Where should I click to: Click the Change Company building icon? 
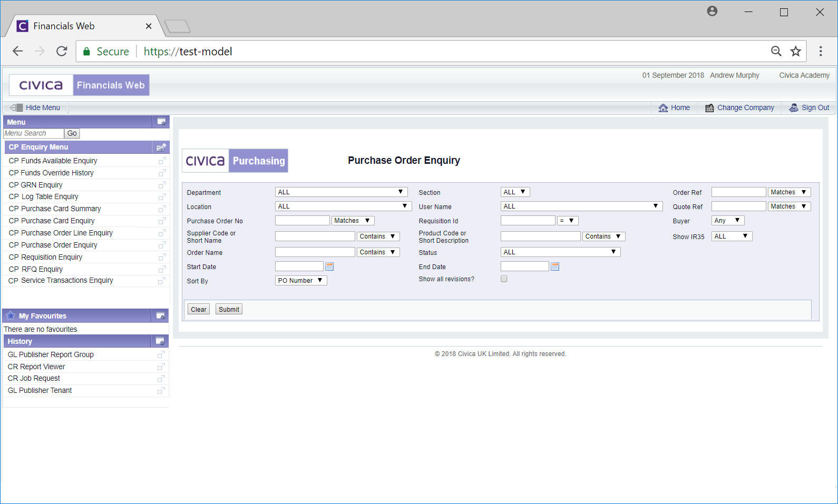coord(709,107)
